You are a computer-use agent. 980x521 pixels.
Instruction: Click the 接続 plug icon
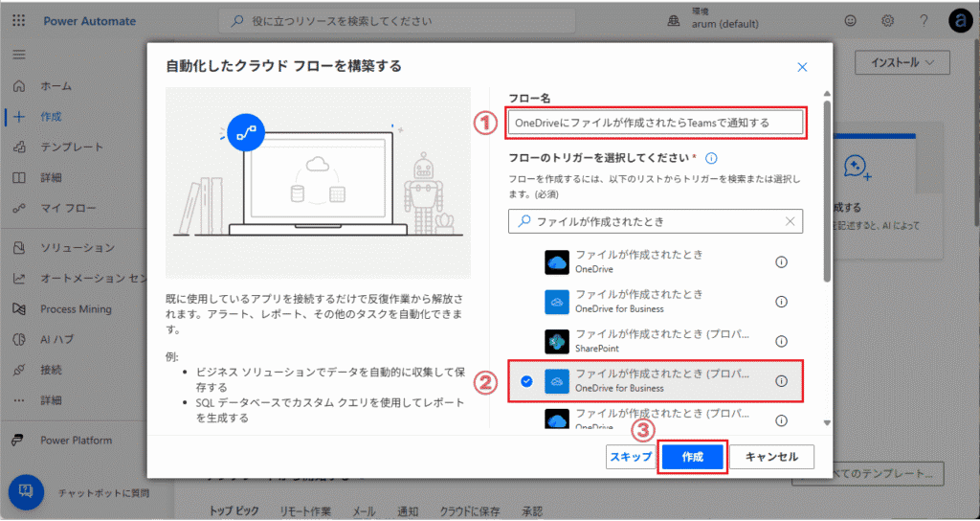coord(19,371)
